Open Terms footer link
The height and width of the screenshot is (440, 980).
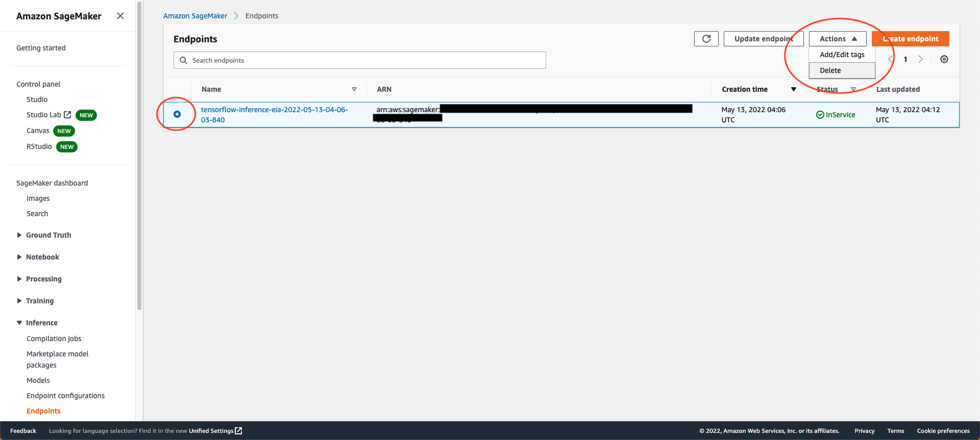pyautogui.click(x=896, y=431)
